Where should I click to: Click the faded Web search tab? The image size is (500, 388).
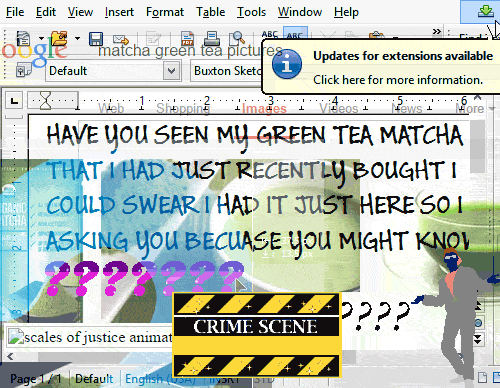click(x=111, y=108)
